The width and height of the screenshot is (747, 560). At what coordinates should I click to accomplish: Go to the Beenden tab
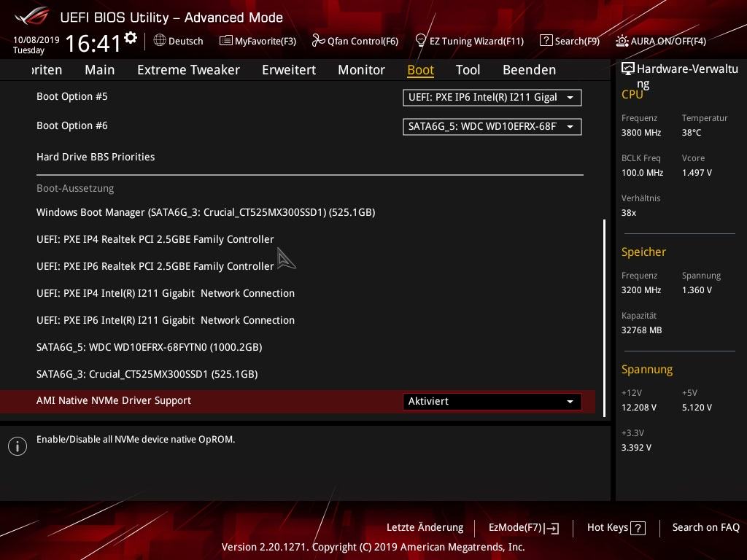[x=530, y=70]
